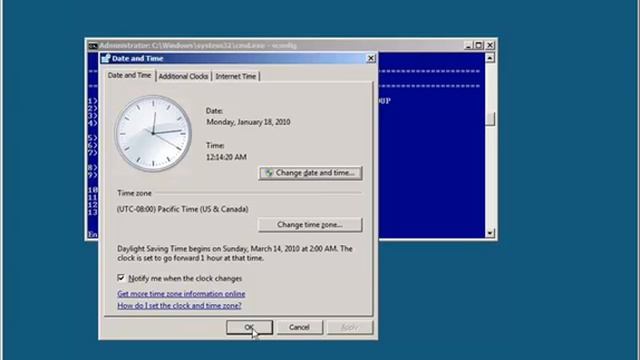The image size is (640, 360).
Task: Maximize the Administrator cmd window
Action: click(x=479, y=45)
